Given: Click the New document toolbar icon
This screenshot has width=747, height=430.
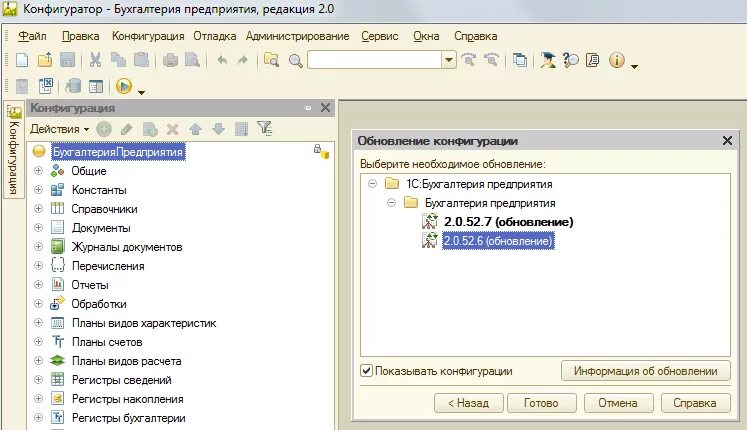Looking at the screenshot, I should (22, 60).
